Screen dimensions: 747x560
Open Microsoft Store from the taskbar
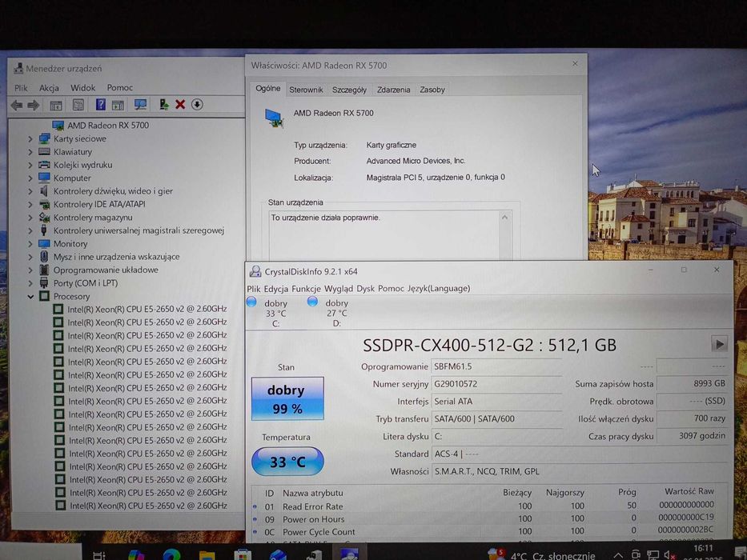pyautogui.click(x=243, y=554)
